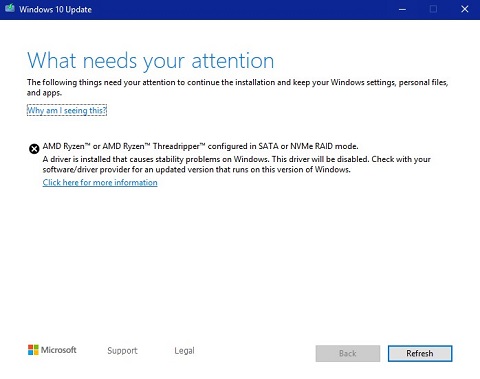Open the Support link
The width and height of the screenshot is (480, 379).
[x=122, y=351]
